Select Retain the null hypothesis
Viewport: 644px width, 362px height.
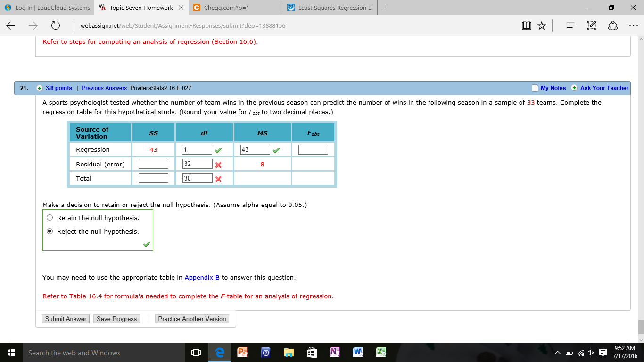(50, 218)
